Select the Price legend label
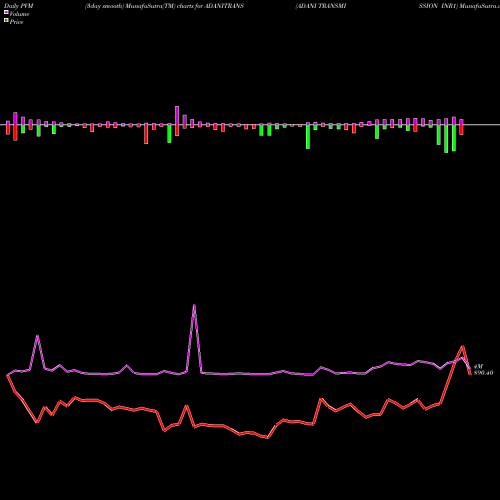The image size is (500, 500). tap(16, 22)
